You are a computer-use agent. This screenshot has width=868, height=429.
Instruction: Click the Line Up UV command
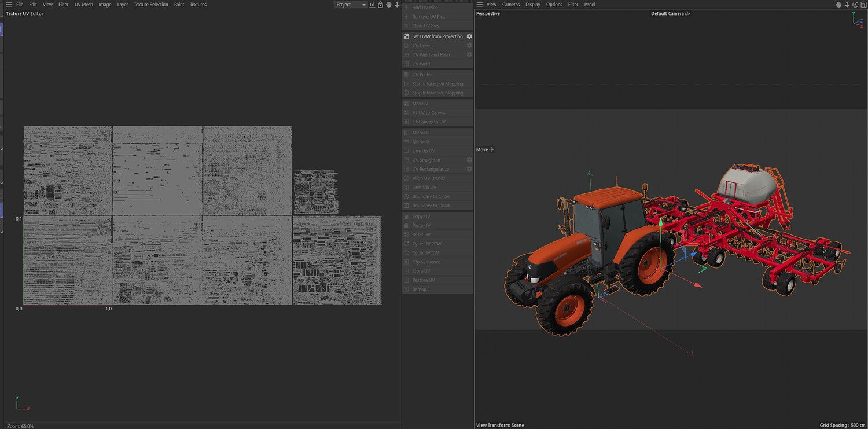click(437, 151)
